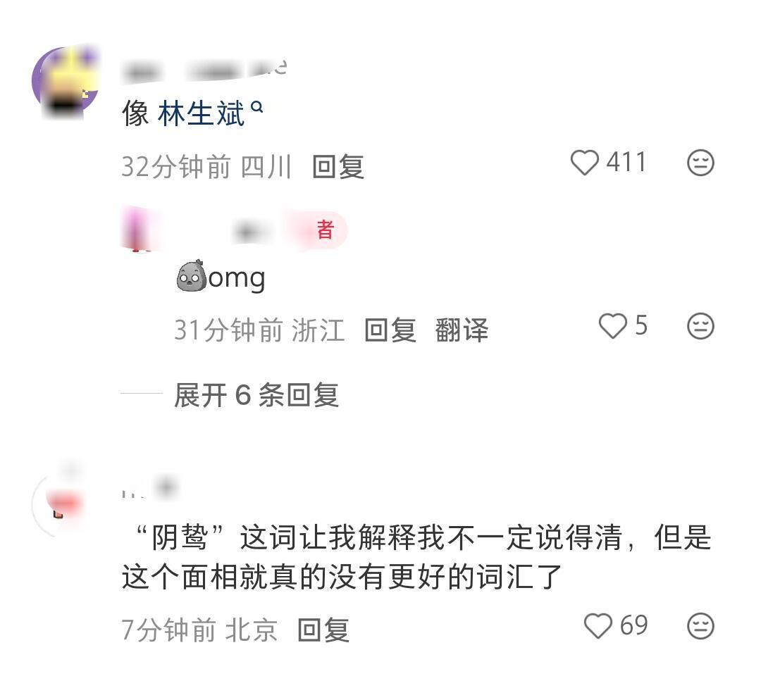Open first commenter's purple avatar
The height and width of the screenshot is (700, 761).
pyautogui.click(x=65, y=82)
